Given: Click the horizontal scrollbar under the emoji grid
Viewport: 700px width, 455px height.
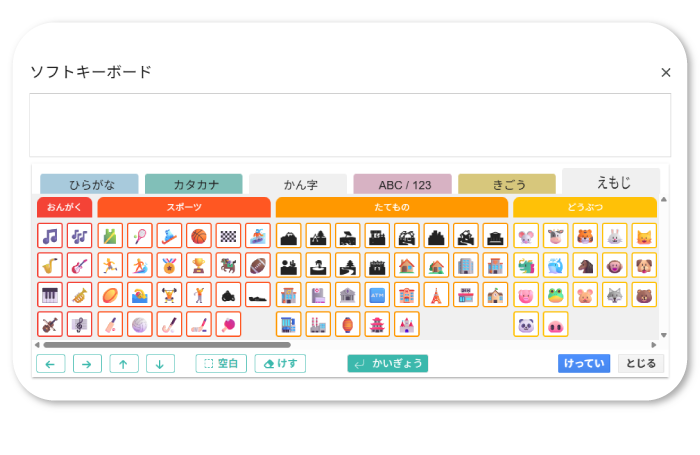Looking at the screenshot, I should click(160, 345).
